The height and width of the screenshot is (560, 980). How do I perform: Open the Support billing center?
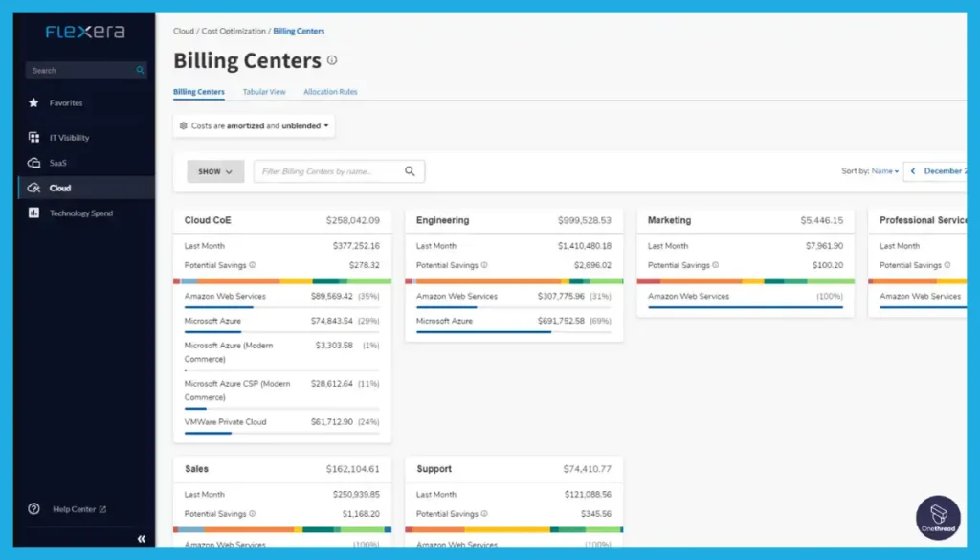click(434, 469)
